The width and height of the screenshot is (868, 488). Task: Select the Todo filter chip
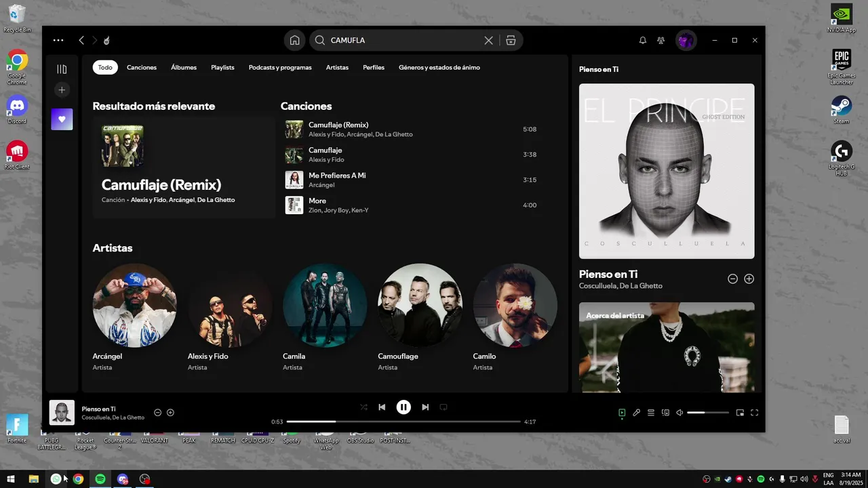(105, 67)
